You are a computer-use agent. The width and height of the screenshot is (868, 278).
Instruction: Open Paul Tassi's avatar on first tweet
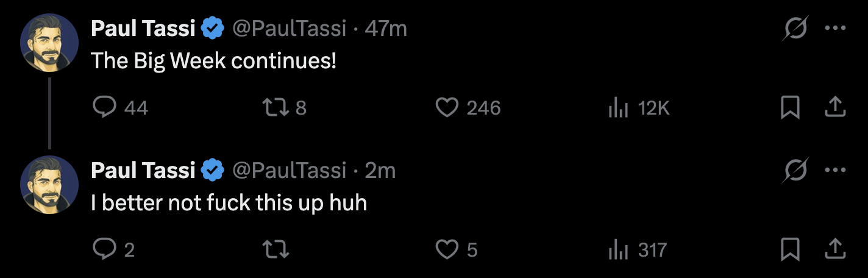point(49,43)
